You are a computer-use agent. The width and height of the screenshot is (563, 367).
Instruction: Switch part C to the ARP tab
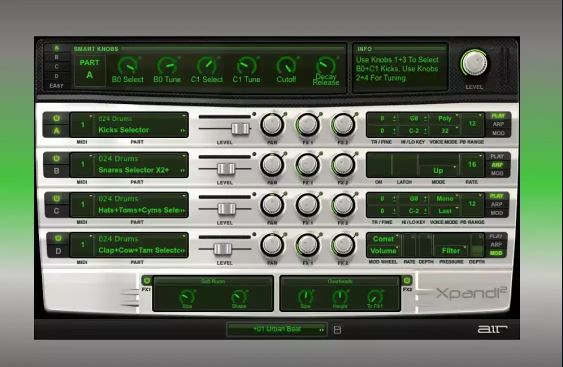[497, 204]
